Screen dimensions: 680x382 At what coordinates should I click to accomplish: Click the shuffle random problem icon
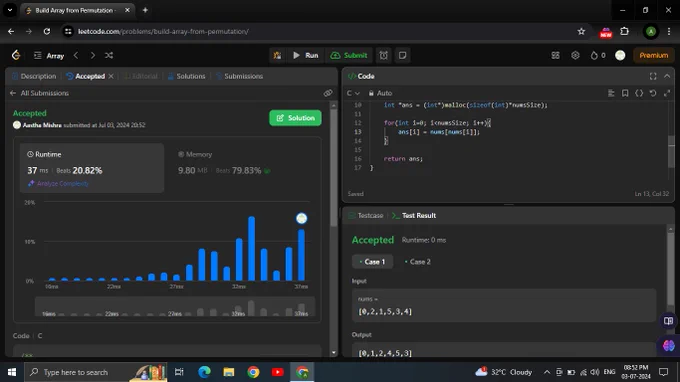click(x=109, y=56)
